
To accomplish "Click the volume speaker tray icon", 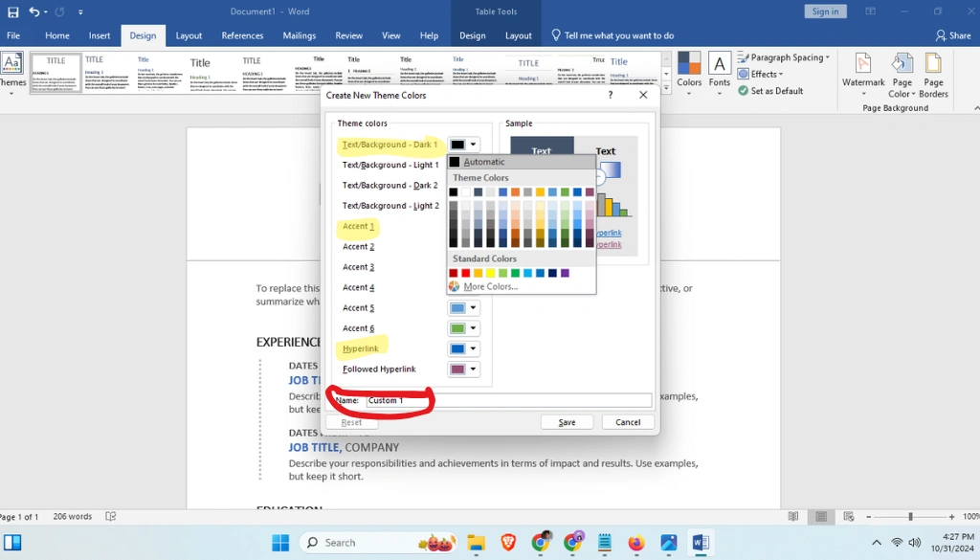I will (x=915, y=543).
